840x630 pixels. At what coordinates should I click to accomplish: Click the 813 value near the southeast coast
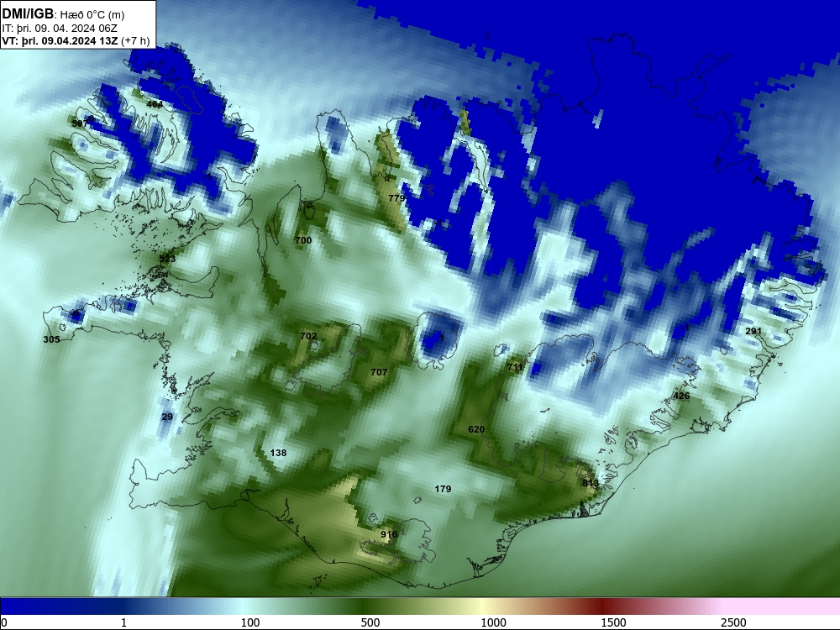591,483
